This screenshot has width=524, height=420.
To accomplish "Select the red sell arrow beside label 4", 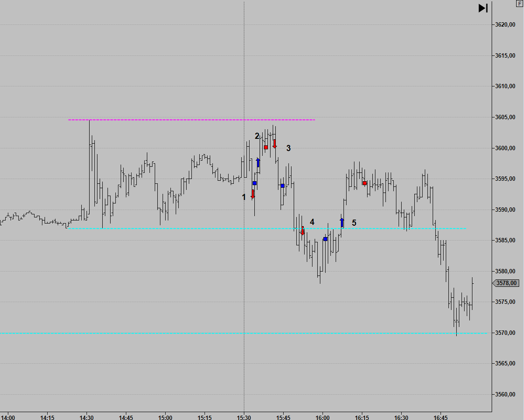I will 302,231.
